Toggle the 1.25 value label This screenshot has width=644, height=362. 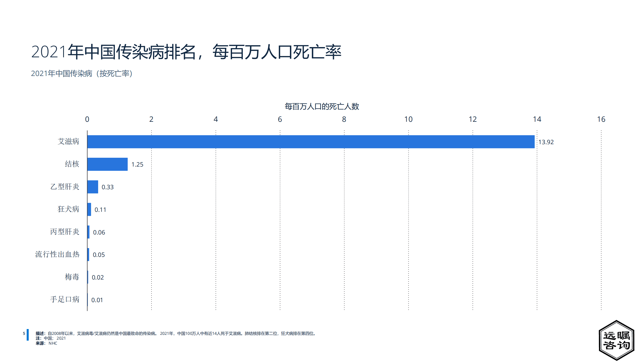(x=137, y=164)
